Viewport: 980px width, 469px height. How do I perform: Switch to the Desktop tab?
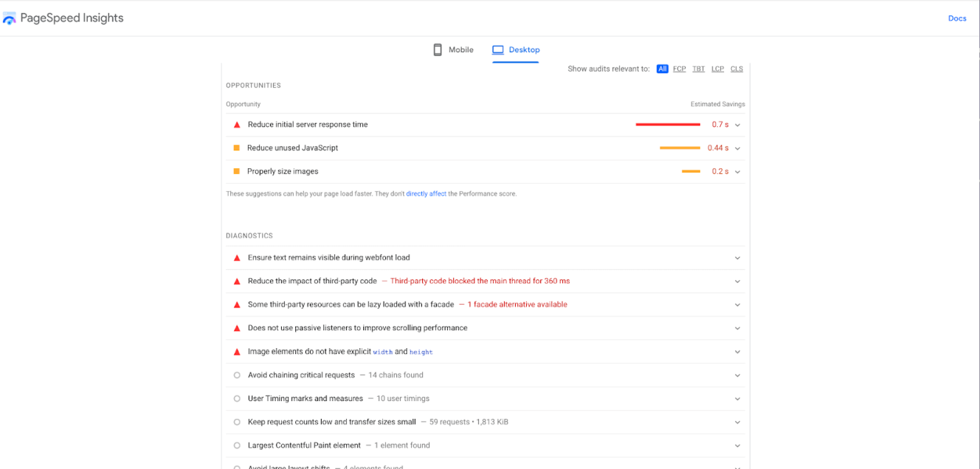[516, 50]
